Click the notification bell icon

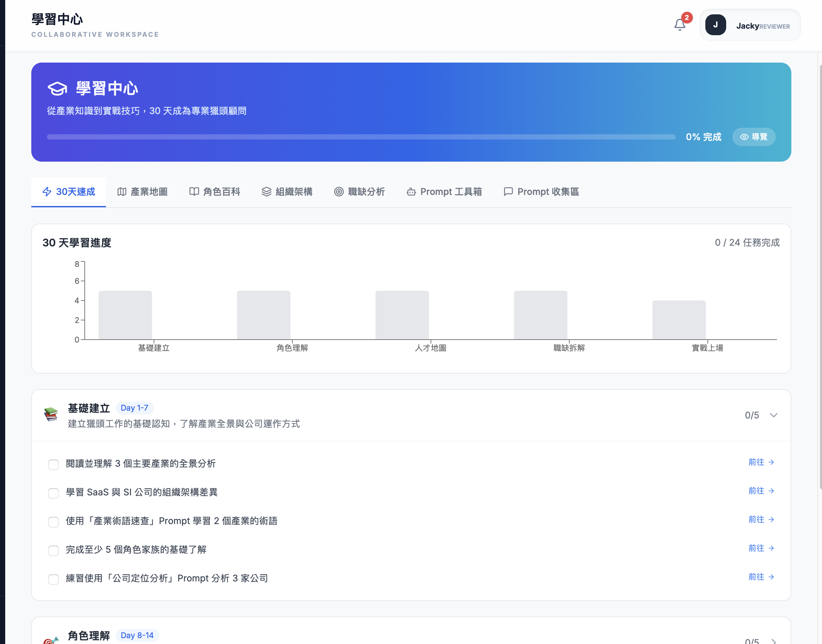[x=680, y=24]
